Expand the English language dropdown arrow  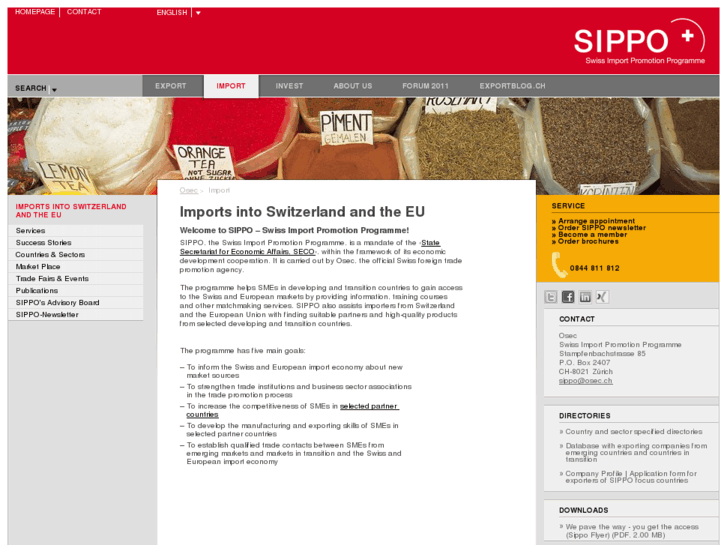click(x=198, y=13)
